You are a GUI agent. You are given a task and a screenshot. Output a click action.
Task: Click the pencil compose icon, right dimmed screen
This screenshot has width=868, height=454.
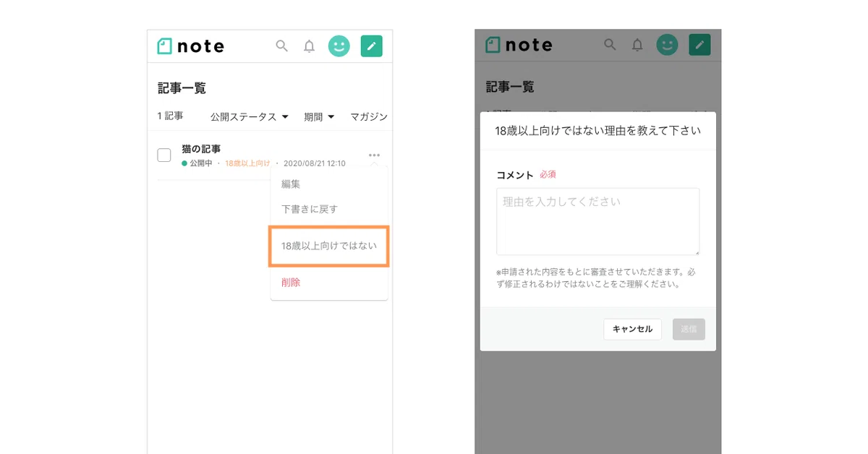pos(699,45)
